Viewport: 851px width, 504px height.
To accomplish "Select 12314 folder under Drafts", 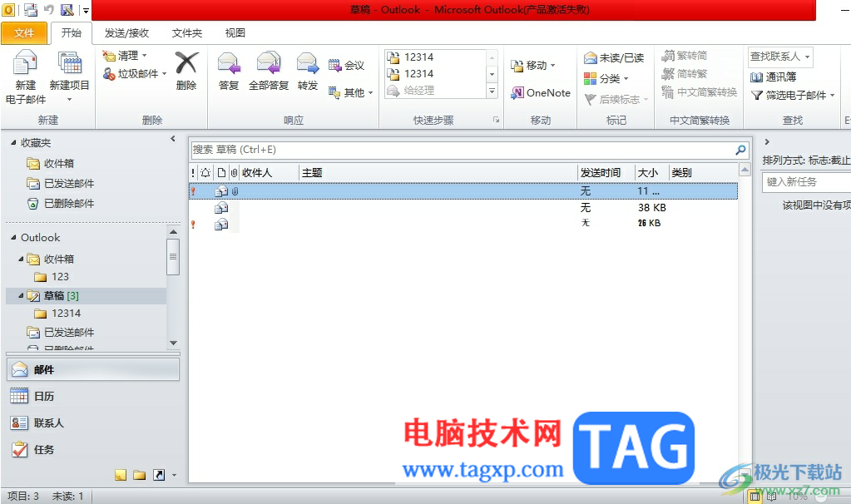I will (57, 314).
